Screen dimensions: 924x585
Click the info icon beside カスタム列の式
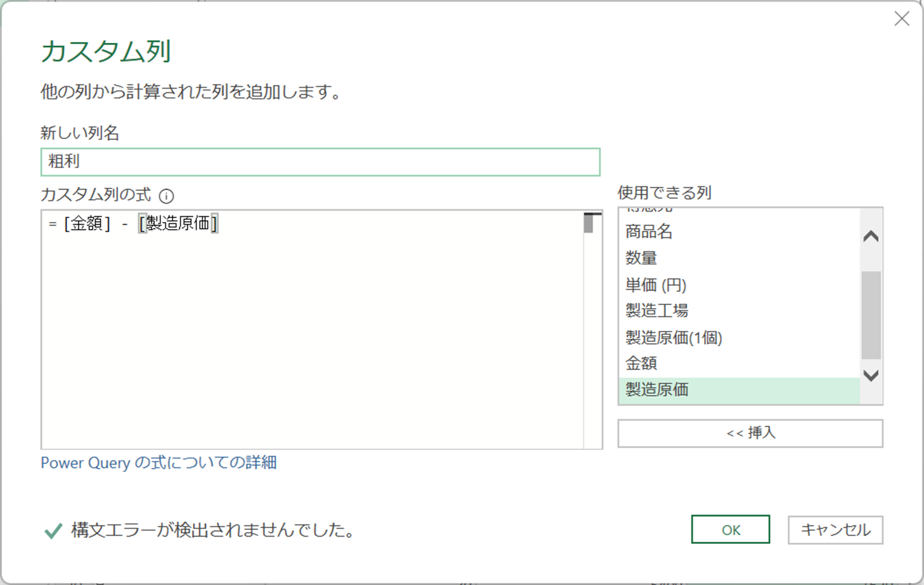[166, 196]
